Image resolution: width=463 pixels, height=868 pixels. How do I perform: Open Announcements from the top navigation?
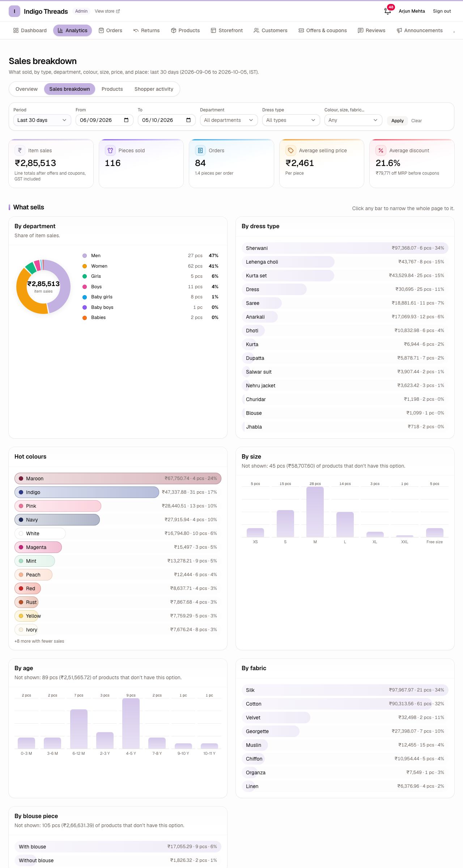click(x=420, y=30)
